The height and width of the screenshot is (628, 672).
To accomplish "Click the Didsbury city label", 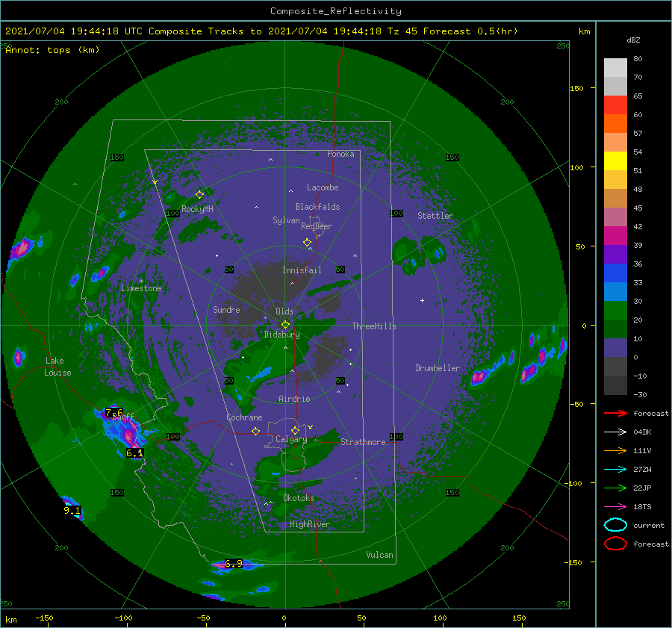I will 282,335.
